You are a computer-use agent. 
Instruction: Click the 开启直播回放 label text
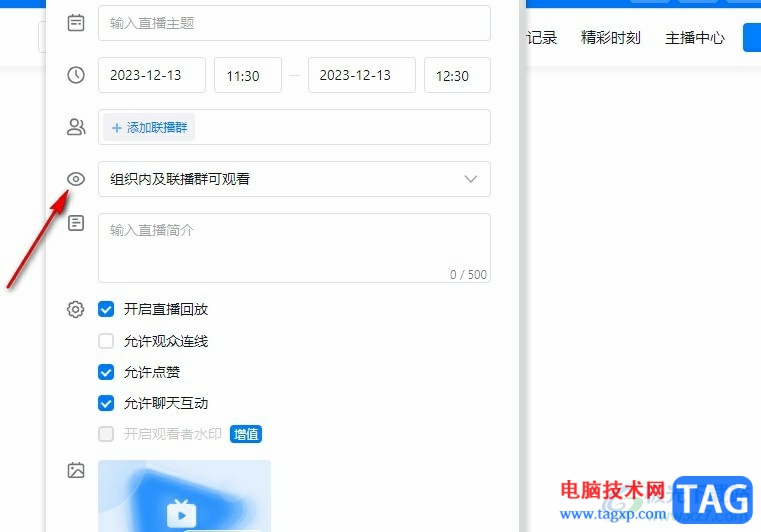pos(166,309)
